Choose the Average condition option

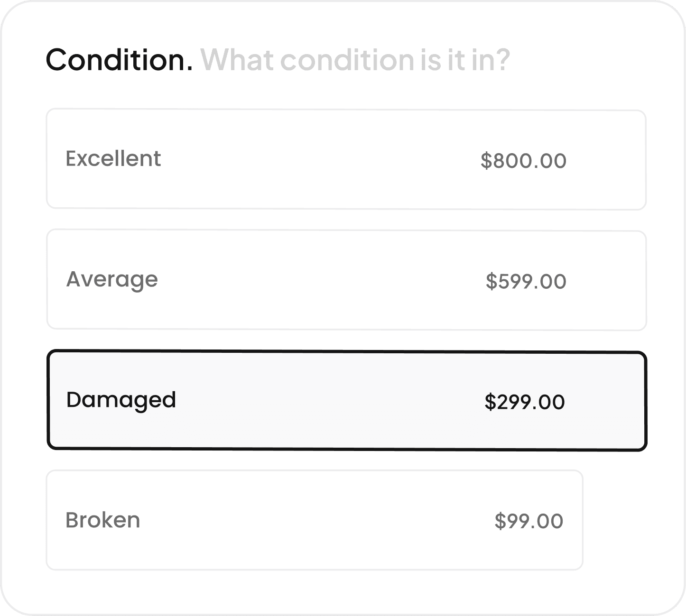coord(346,280)
